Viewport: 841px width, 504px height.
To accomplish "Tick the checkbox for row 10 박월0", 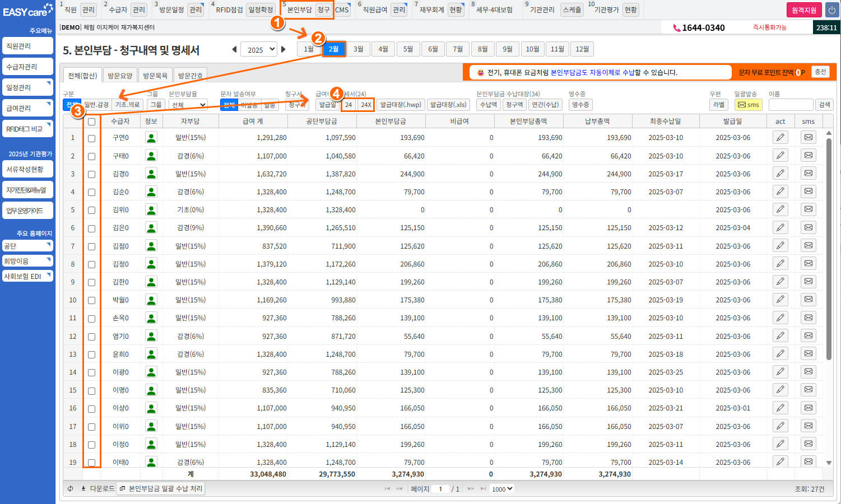I will click(92, 300).
